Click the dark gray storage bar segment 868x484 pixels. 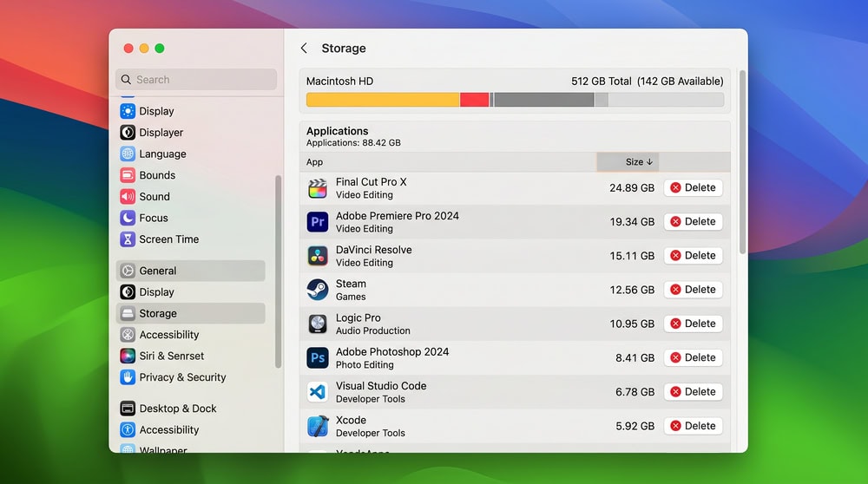coord(543,100)
